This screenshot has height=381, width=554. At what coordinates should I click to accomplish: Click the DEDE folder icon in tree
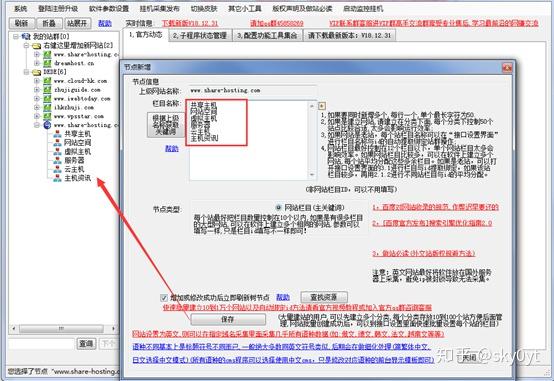37,72
